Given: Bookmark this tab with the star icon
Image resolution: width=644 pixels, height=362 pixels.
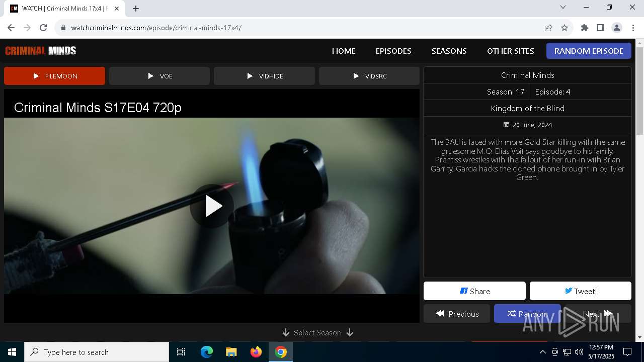Looking at the screenshot, I should coord(565,28).
